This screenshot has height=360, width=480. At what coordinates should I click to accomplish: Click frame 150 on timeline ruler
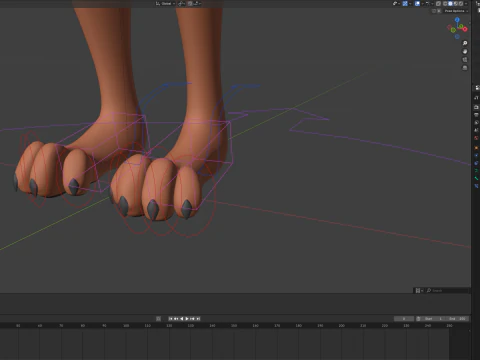pos(234,325)
